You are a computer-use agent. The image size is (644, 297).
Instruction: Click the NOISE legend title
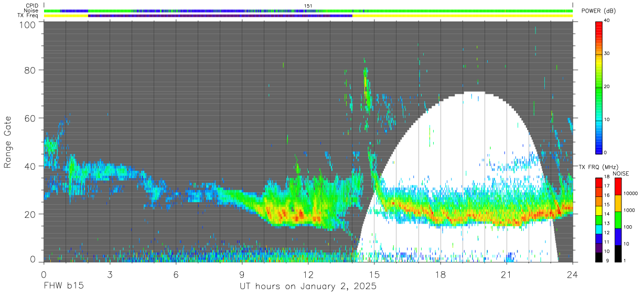620,173
